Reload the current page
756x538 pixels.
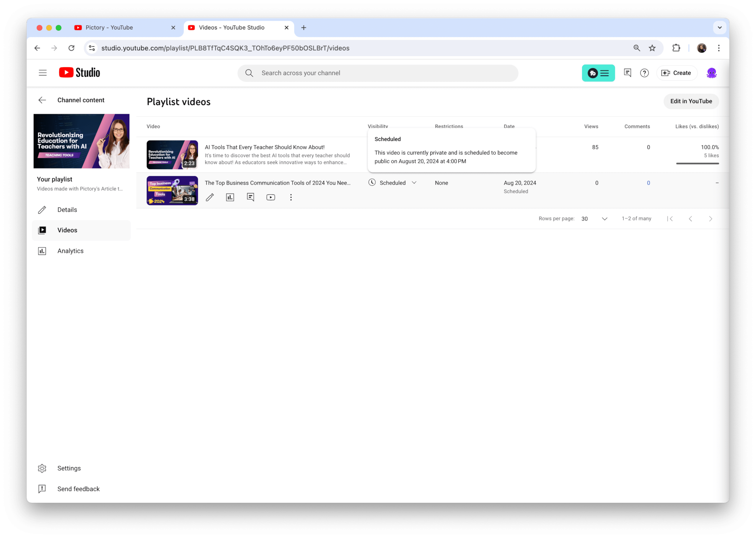coord(71,48)
